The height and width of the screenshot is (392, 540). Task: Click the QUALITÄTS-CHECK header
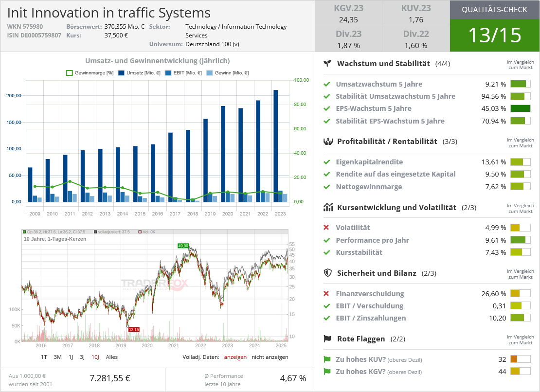(495, 10)
